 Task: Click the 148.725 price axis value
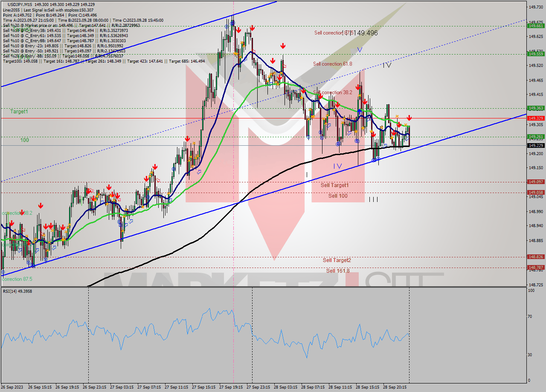[536, 285]
